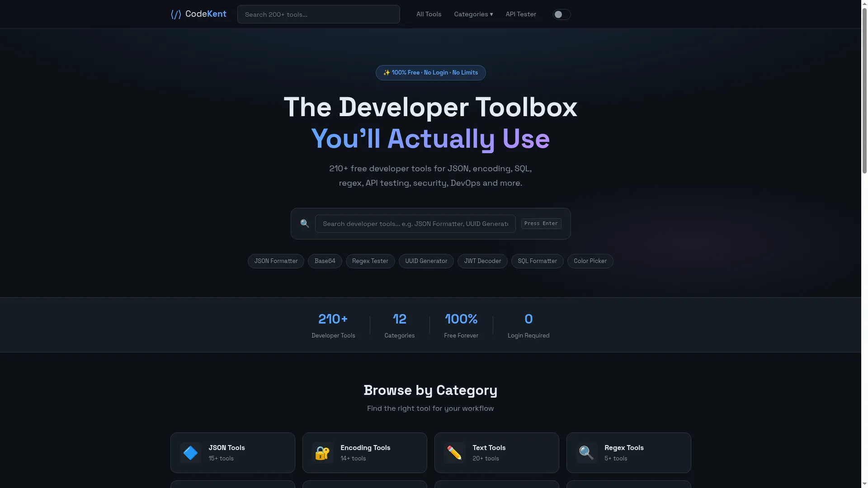Screen dimensions: 868x488
Task: Focus the hero Search developer tools field
Action: pos(415,224)
